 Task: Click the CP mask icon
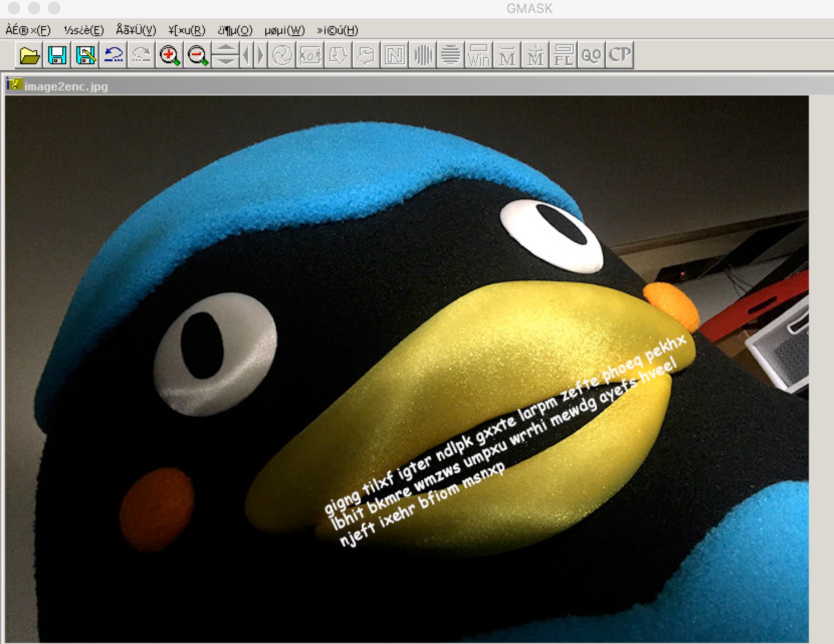point(619,55)
